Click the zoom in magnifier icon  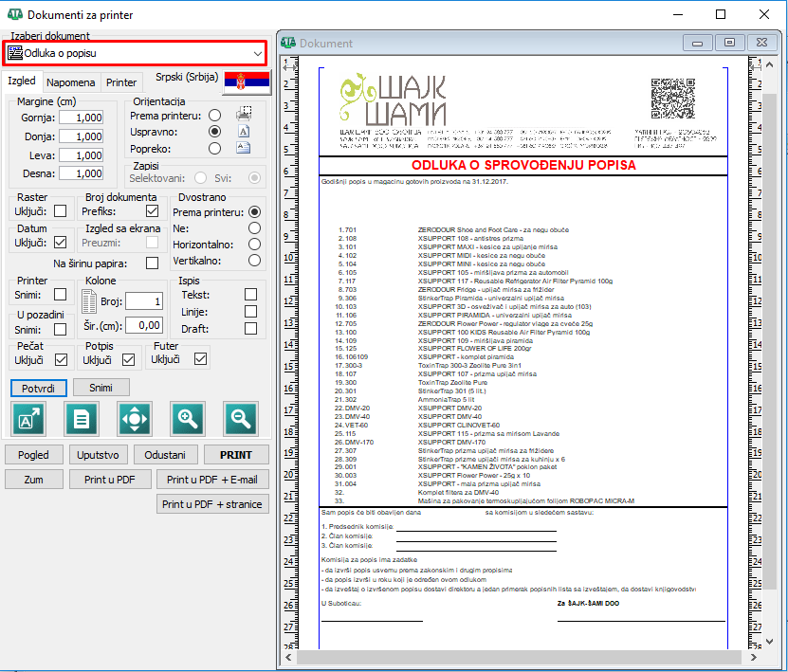click(188, 418)
